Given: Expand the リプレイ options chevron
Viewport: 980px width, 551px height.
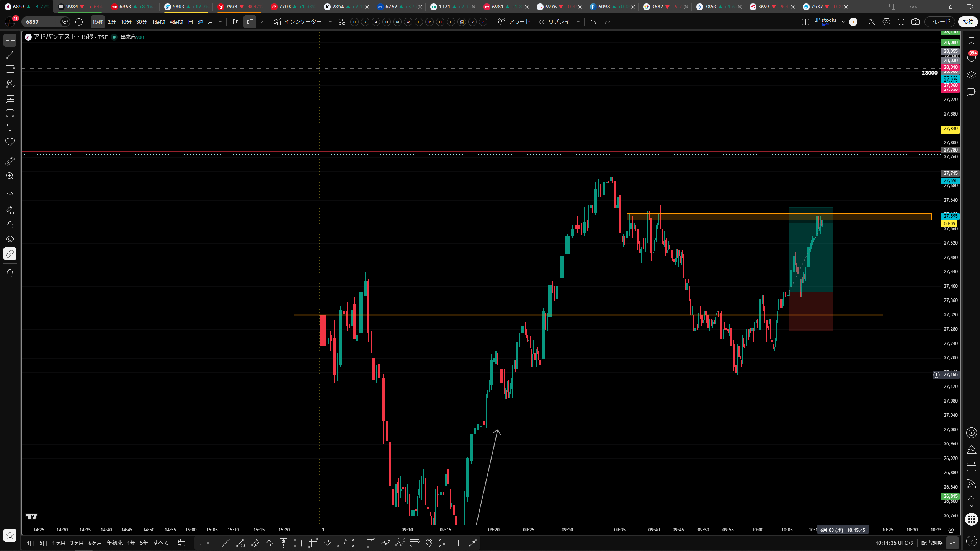Looking at the screenshot, I should tap(578, 22).
